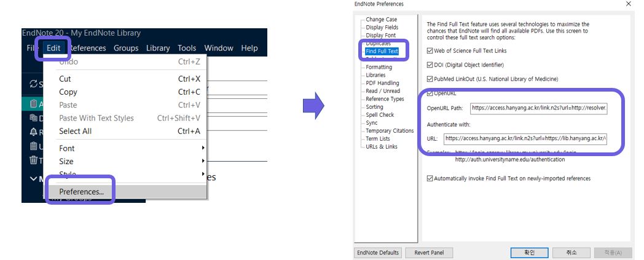Expand the Size submenu arrow

pos(203,161)
